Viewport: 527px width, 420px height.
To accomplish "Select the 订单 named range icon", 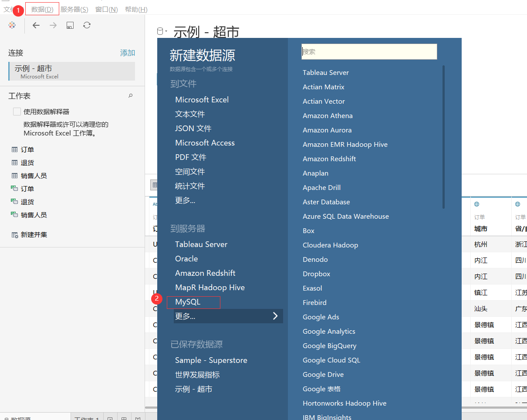I will [15, 189].
